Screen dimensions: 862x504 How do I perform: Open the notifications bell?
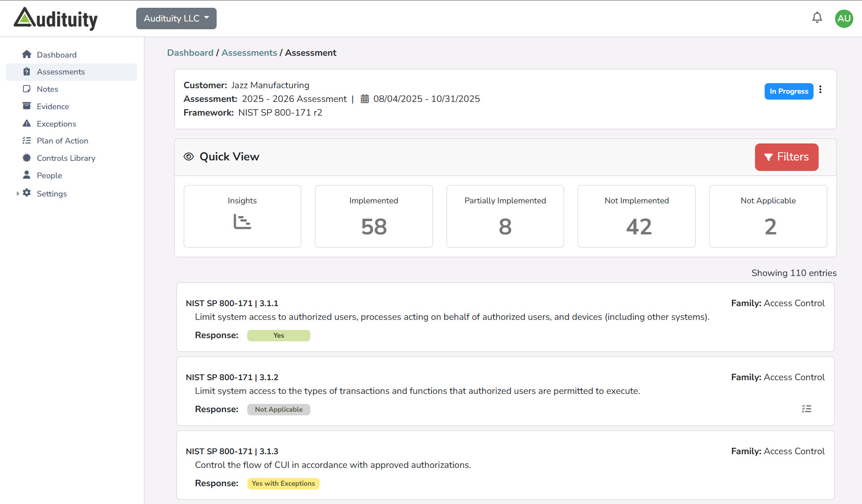(817, 17)
